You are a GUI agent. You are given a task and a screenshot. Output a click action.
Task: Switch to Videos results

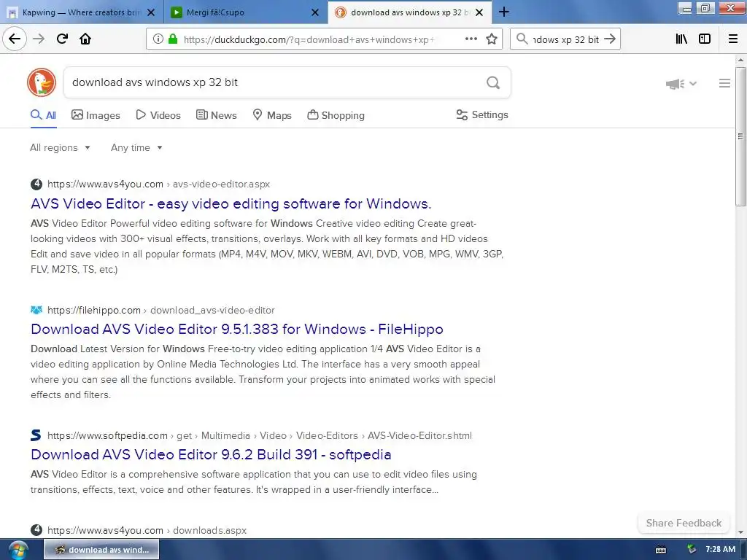pyautogui.click(x=158, y=115)
